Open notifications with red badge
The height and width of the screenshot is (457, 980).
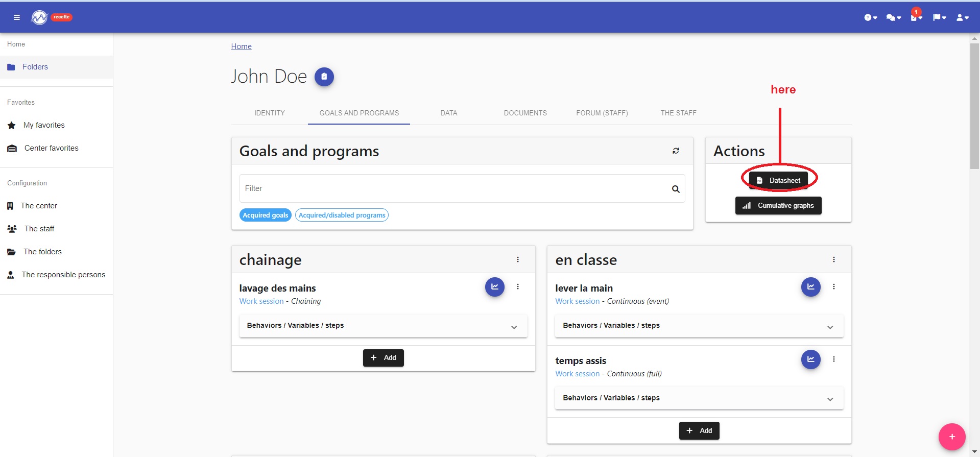tap(916, 15)
